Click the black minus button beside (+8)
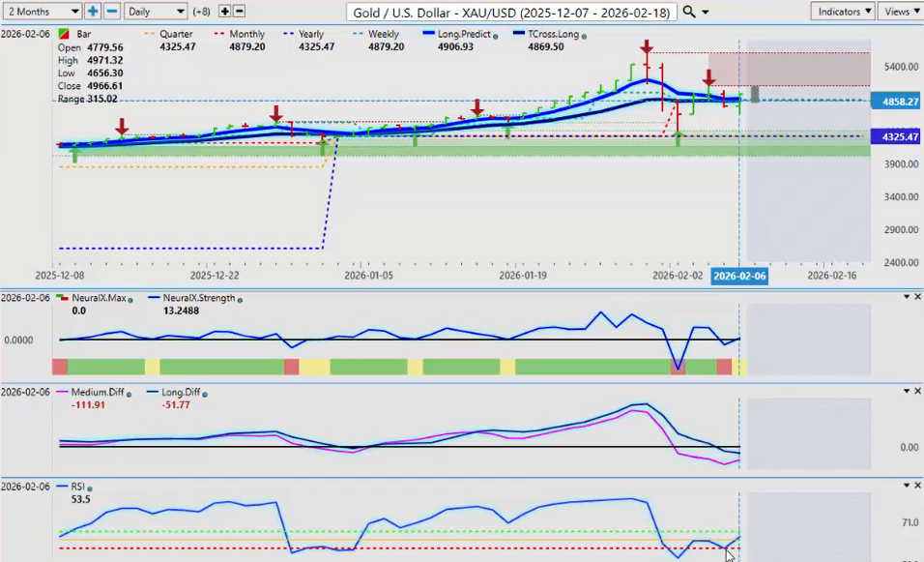This screenshot has height=562, width=924. click(239, 12)
